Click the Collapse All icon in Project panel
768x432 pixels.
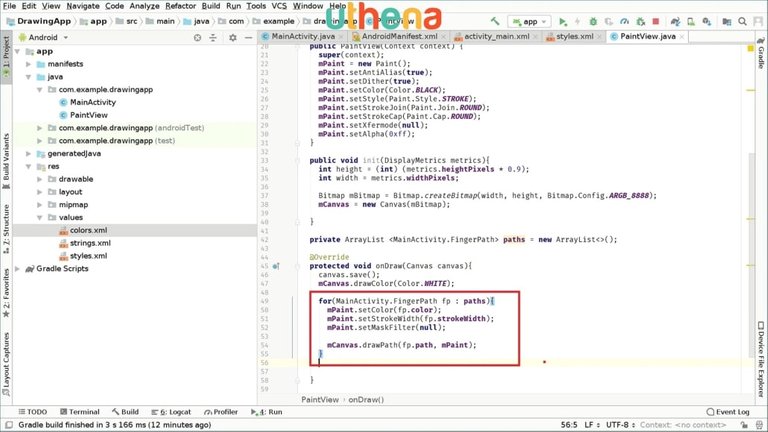[214, 37]
